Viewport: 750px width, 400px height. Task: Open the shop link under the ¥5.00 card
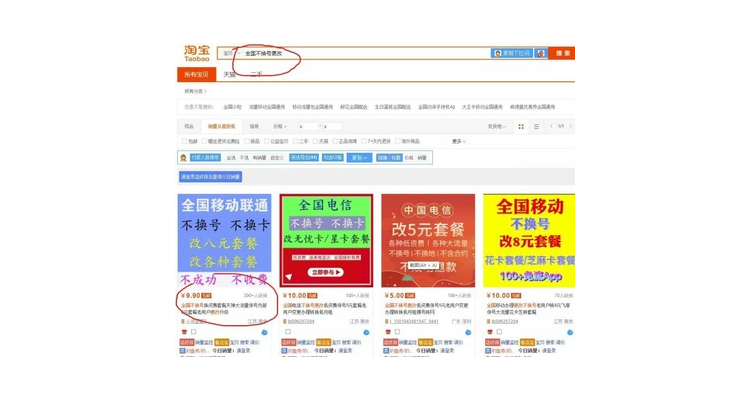[414, 322]
